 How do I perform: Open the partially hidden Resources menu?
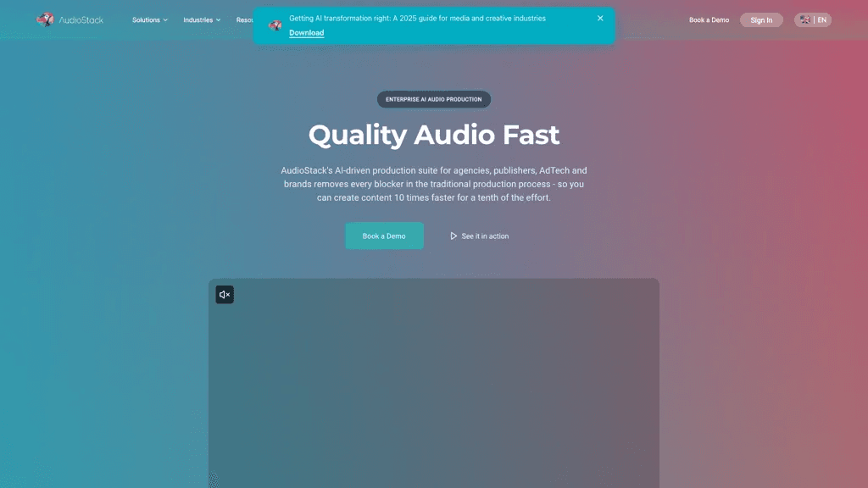[x=244, y=20]
